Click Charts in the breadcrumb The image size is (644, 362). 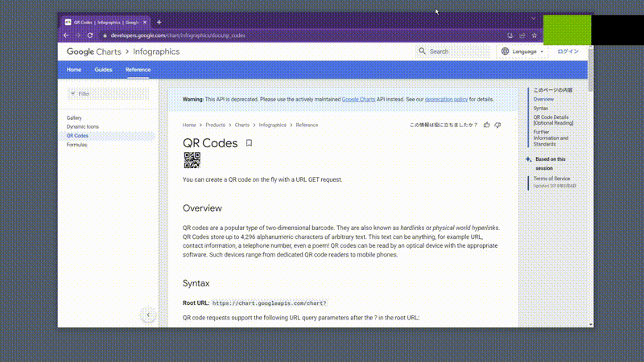click(242, 125)
